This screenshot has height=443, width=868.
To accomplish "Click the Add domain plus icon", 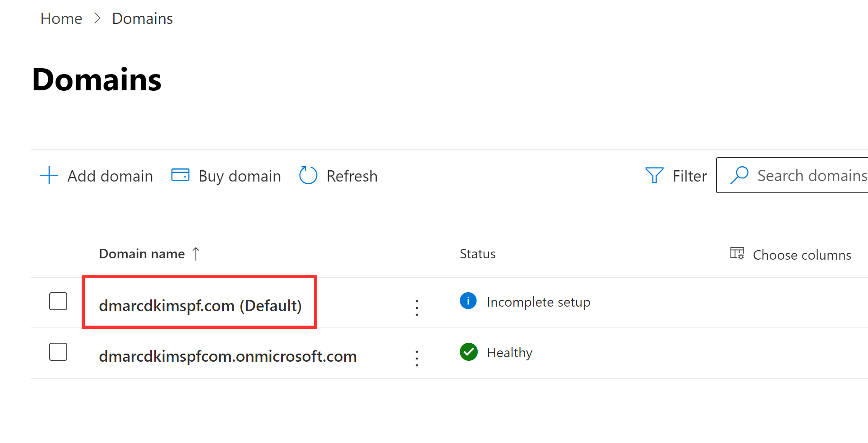I will click(x=49, y=175).
